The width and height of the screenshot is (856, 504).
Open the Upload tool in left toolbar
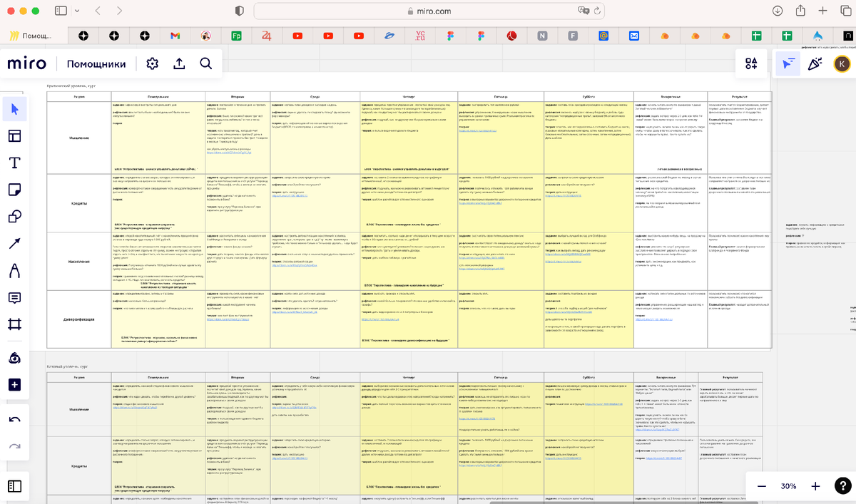(x=14, y=357)
